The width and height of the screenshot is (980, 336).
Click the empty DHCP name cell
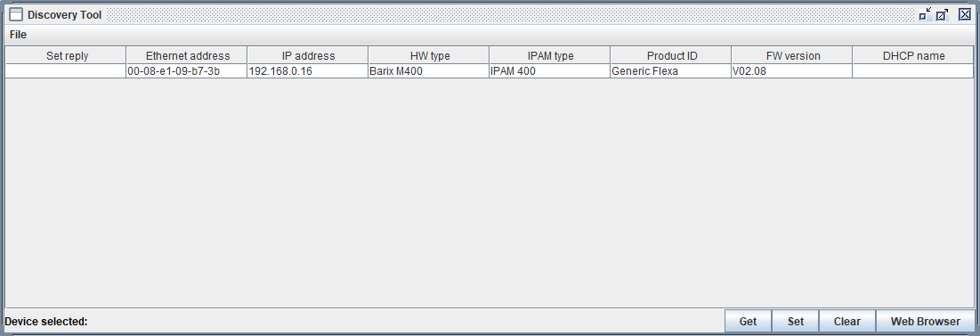(913, 71)
